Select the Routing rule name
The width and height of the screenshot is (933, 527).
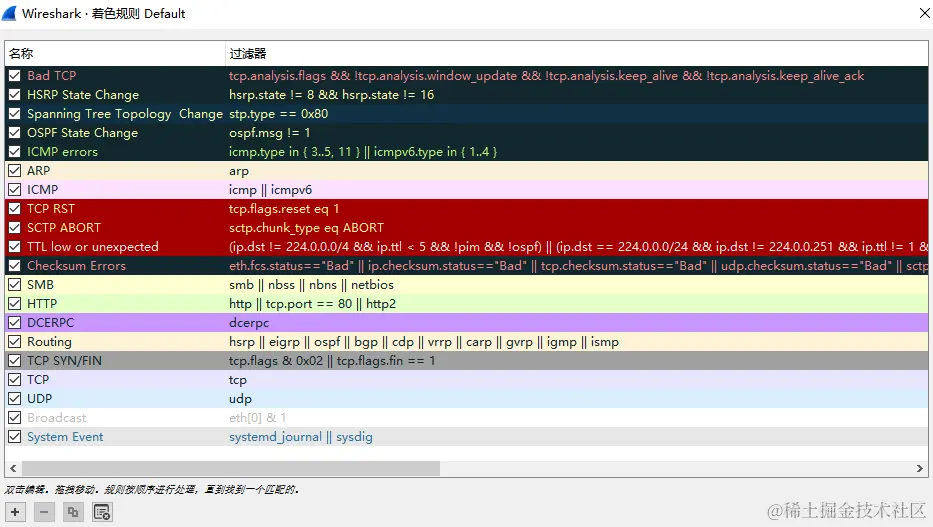(49, 342)
